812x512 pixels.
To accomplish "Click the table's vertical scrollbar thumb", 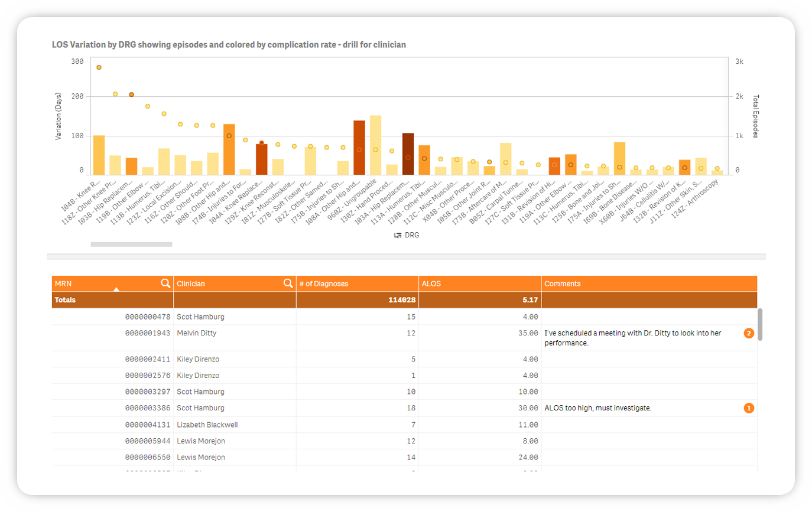I will point(761,324).
